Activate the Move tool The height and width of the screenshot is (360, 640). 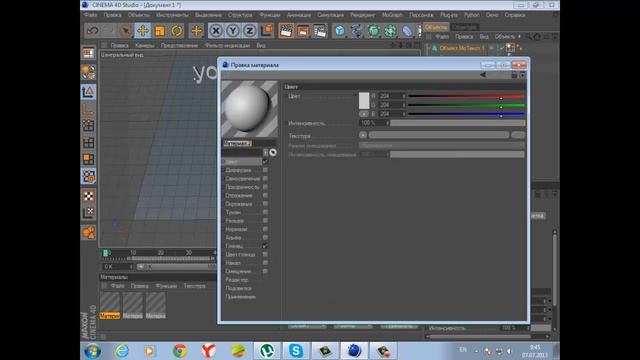point(143,31)
